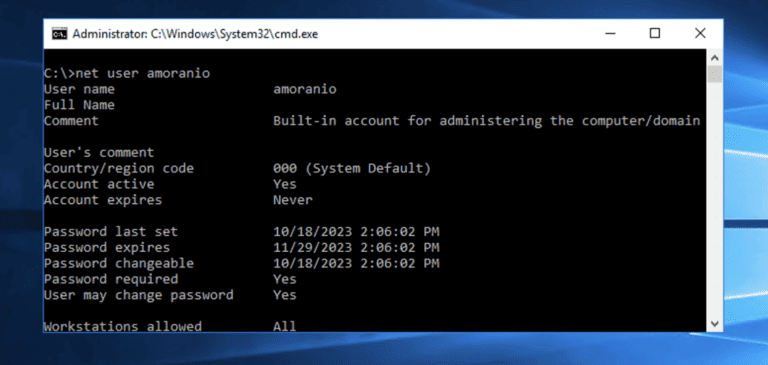Click the vertical scrollbar thumb
This screenshot has width=768, height=365.
[715, 74]
